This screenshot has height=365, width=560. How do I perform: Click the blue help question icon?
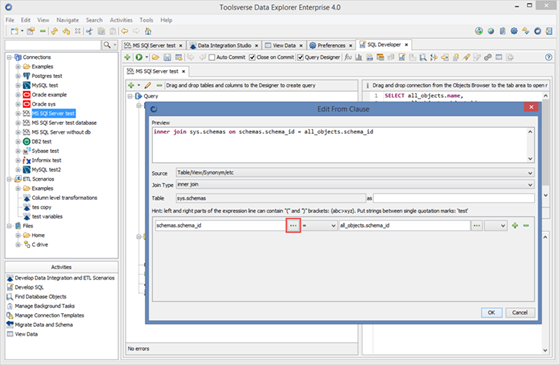tap(549, 57)
